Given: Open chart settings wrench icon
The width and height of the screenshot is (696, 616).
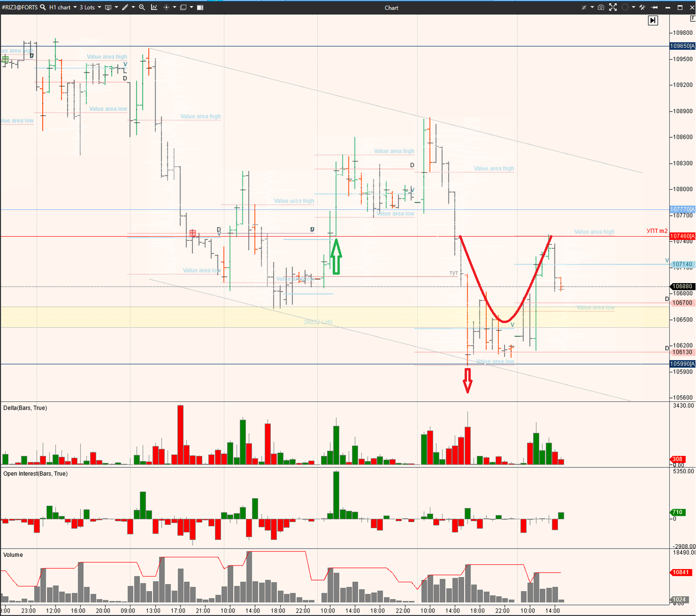Looking at the screenshot, I should coord(642,8).
